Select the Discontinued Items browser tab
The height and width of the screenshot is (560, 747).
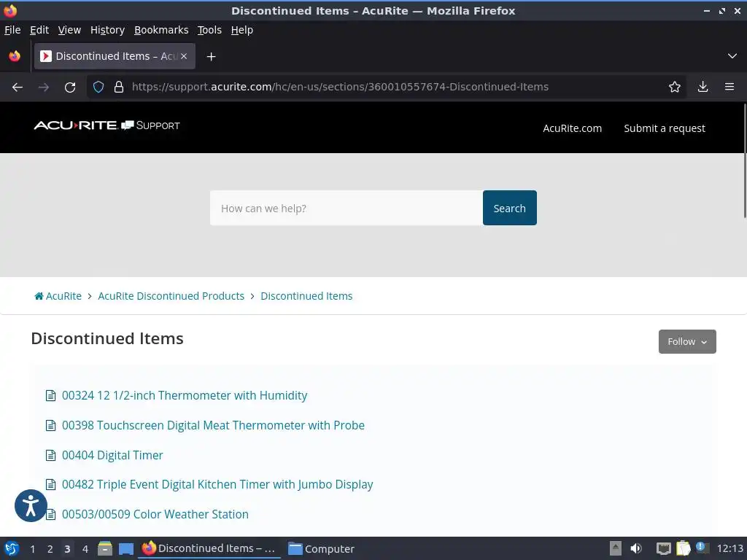(x=115, y=56)
